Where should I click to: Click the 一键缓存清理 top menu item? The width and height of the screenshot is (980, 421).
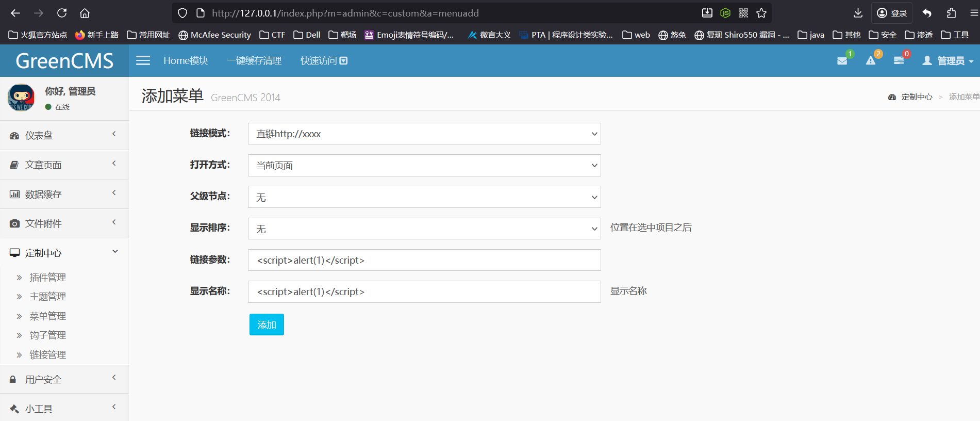(x=254, y=61)
